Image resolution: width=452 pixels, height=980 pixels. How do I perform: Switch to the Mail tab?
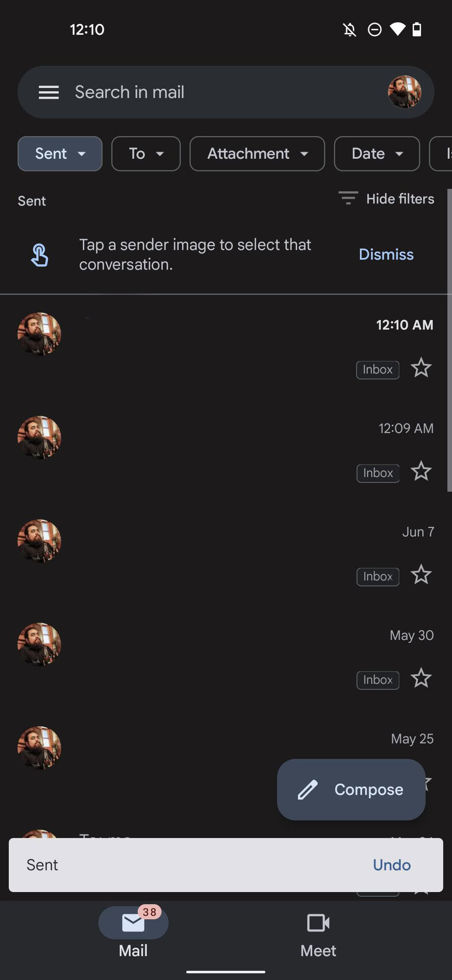(133, 934)
